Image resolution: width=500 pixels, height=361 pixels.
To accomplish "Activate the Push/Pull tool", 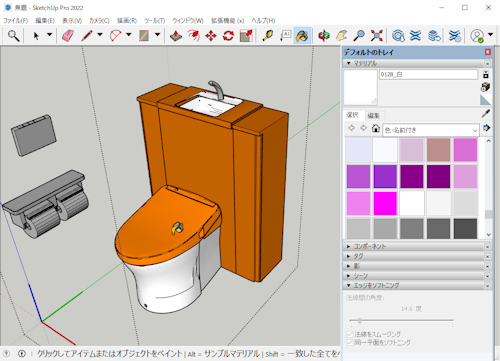I will [x=176, y=36].
